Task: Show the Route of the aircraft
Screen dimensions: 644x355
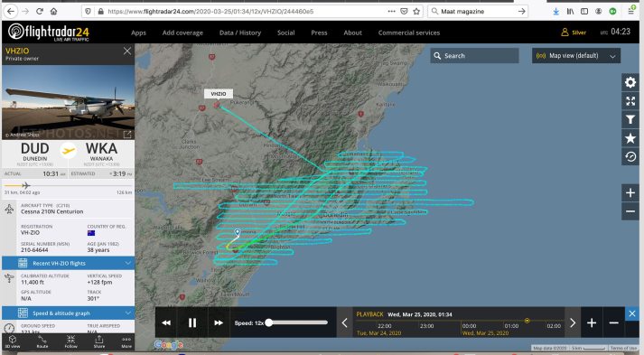Action: (42, 341)
